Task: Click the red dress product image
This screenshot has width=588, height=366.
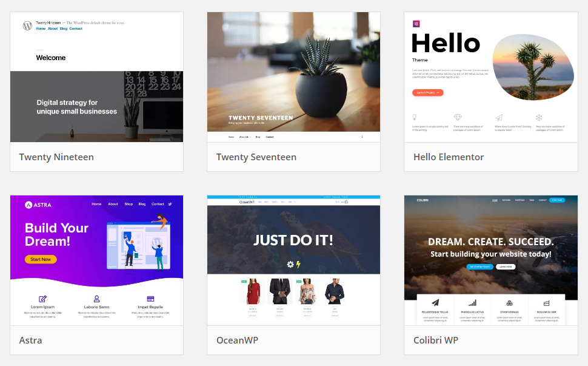Action: pyautogui.click(x=253, y=291)
